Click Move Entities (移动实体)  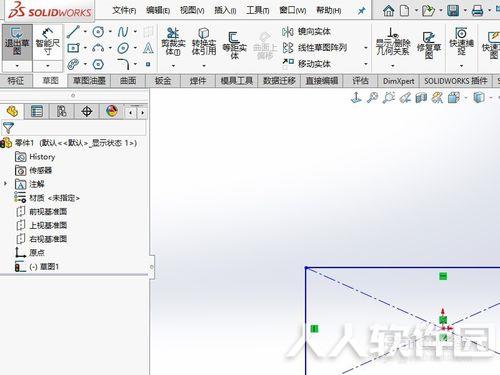(306, 63)
